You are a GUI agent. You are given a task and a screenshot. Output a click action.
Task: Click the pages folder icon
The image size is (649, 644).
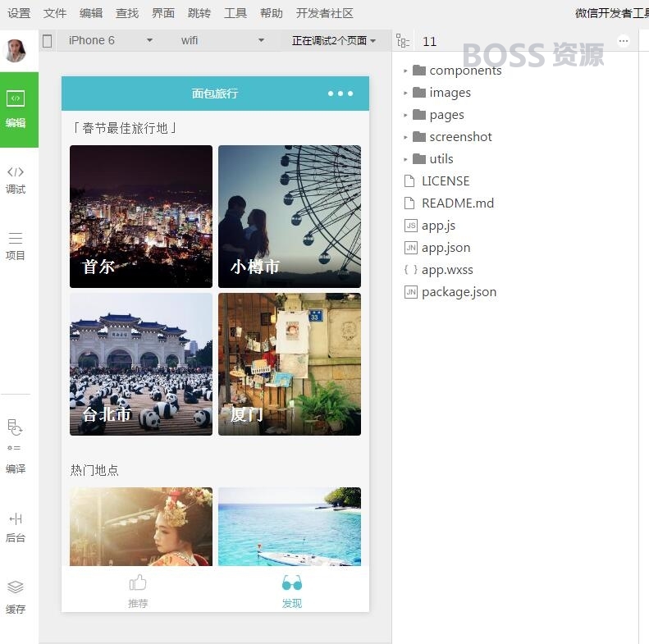pyautogui.click(x=419, y=115)
